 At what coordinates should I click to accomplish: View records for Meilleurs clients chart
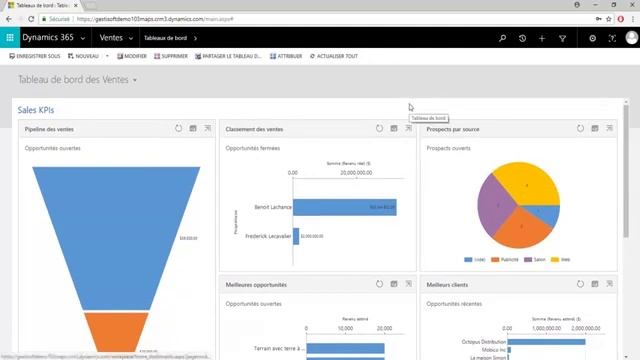pos(595,284)
